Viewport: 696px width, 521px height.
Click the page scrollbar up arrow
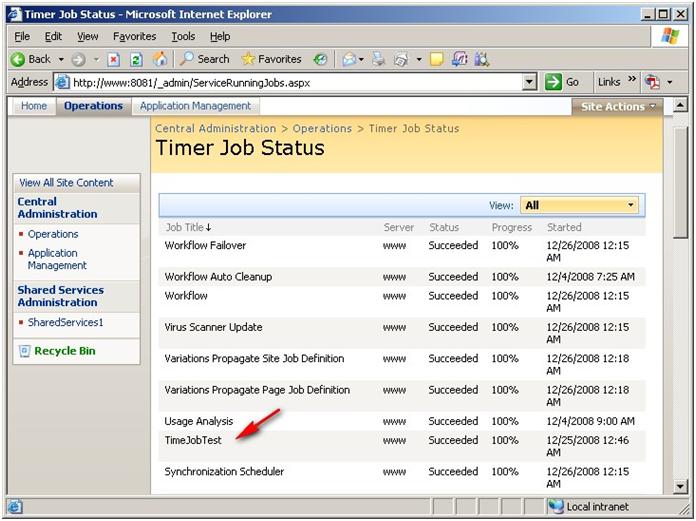coord(680,106)
